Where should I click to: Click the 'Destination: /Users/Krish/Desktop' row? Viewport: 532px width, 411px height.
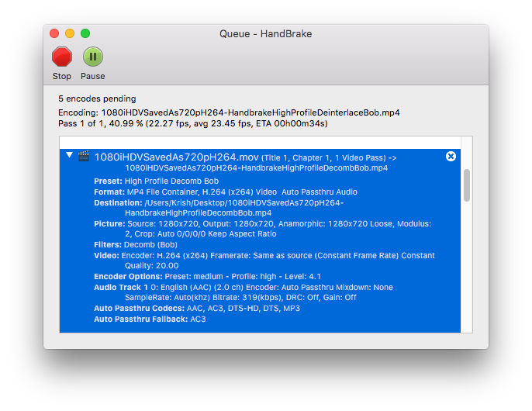[x=219, y=208]
